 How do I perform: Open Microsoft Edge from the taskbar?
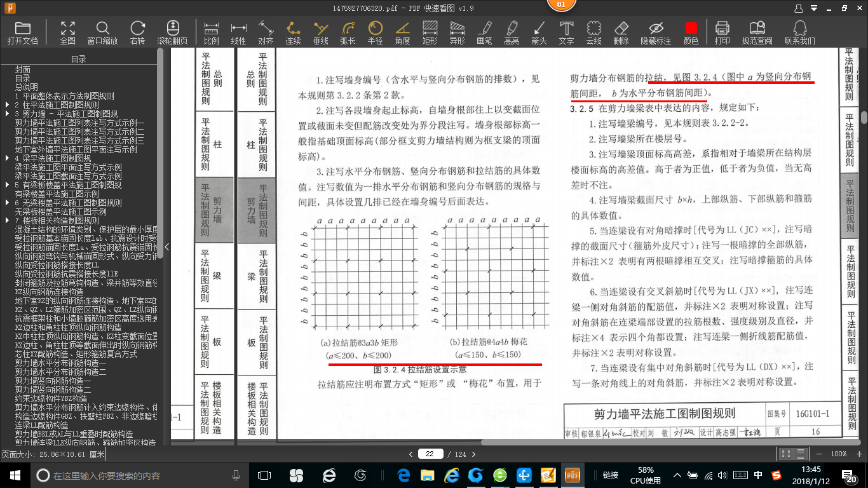pos(403,475)
